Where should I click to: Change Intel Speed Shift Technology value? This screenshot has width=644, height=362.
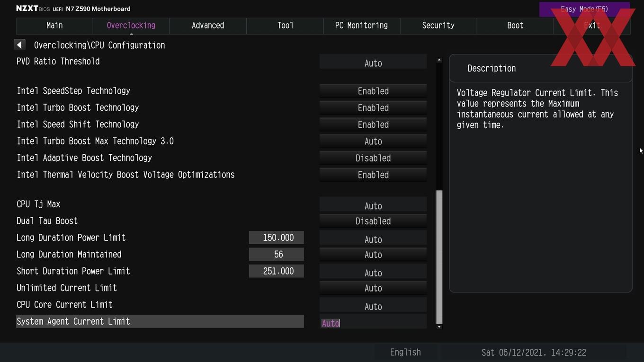373,124
